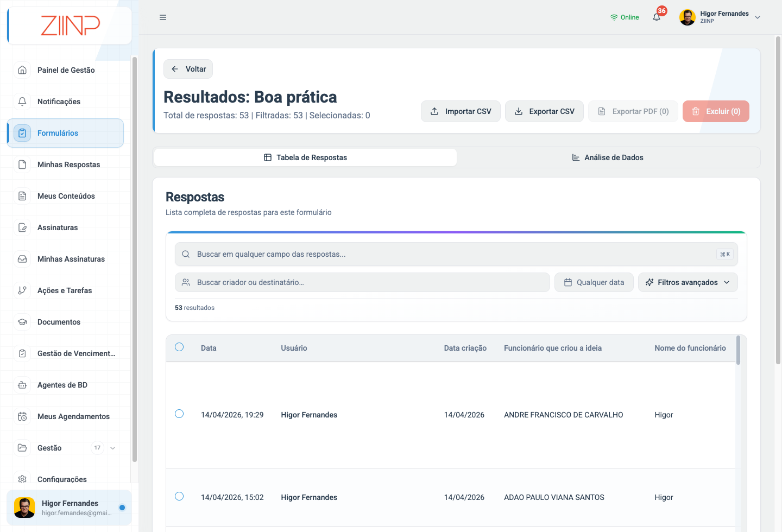Click the Gestão de Vencimentos clipboard icon
The width and height of the screenshot is (782, 532).
point(22,353)
